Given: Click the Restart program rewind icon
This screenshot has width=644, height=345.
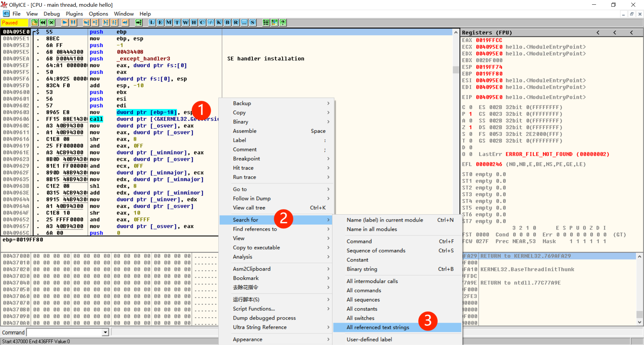Looking at the screenshot, I should pyautogui.click(x=43, y=22).
